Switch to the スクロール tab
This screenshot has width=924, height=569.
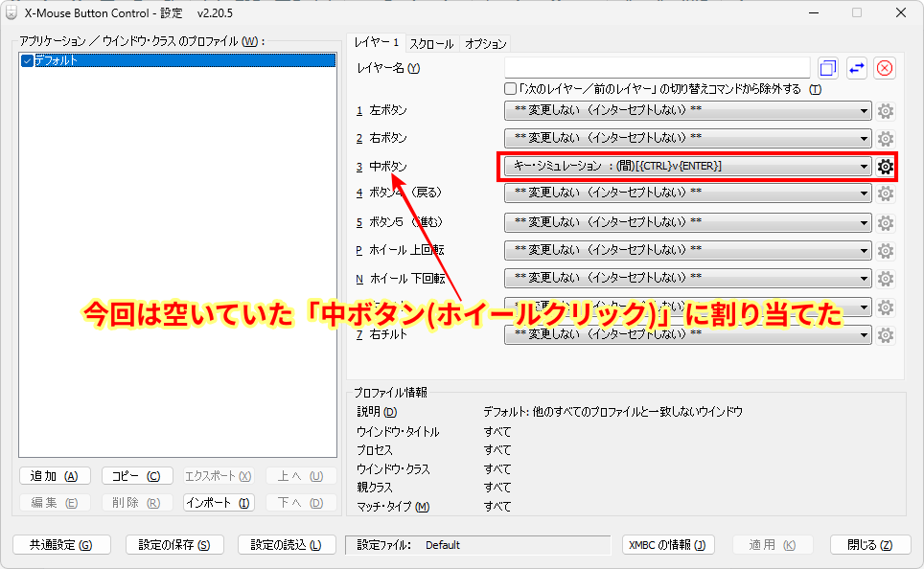point(431,44)
